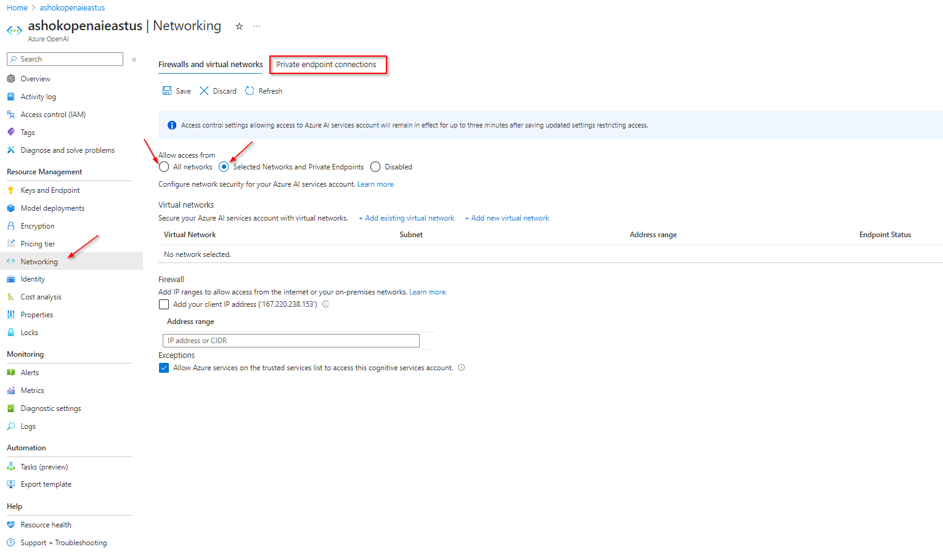Click the Save button
Screen dimensions: 943x560
click(x=176, y=91)
